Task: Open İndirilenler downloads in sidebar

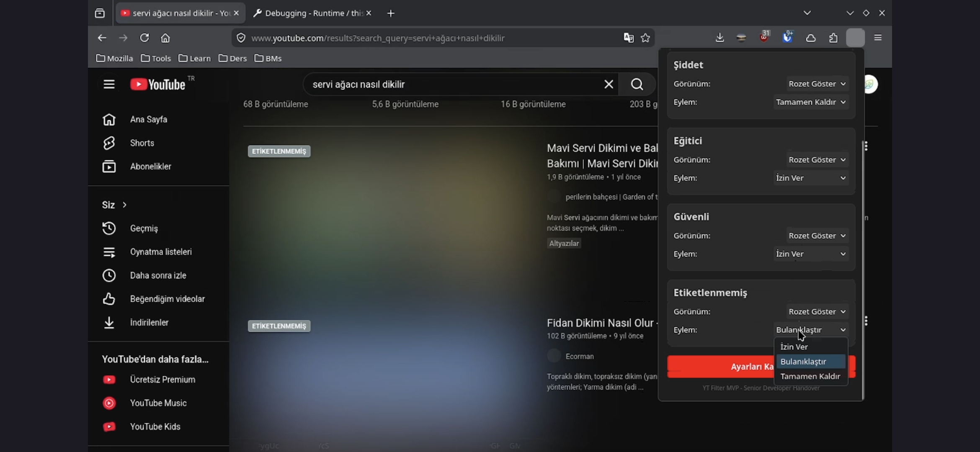Action: (158, 322)
